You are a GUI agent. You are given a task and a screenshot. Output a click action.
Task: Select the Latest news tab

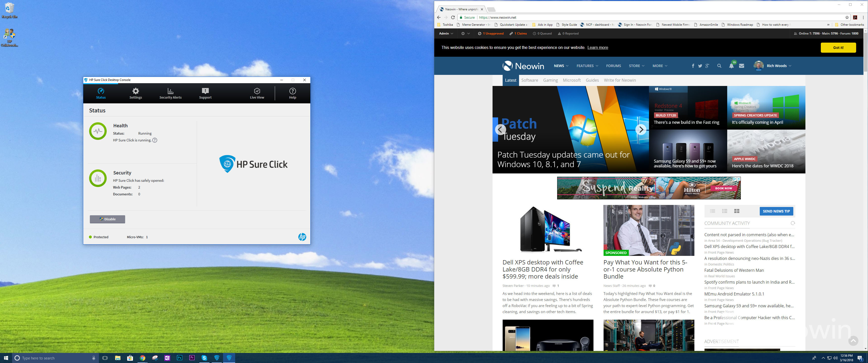[510, 80]
